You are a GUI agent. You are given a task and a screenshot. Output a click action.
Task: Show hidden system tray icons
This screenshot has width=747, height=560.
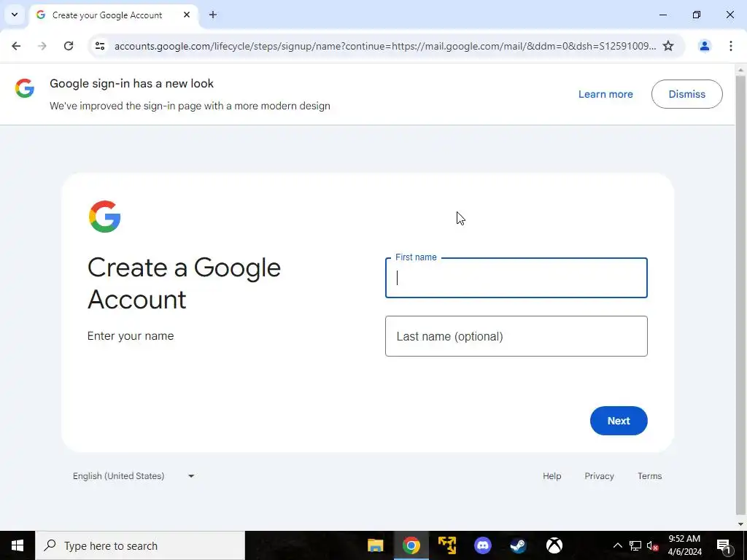coord(617,545)
